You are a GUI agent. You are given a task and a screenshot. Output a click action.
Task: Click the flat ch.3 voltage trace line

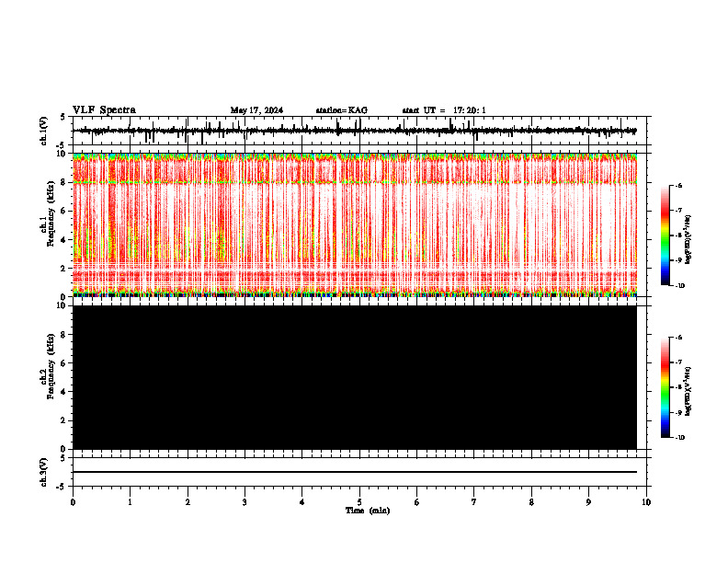[x=355, y=472]
